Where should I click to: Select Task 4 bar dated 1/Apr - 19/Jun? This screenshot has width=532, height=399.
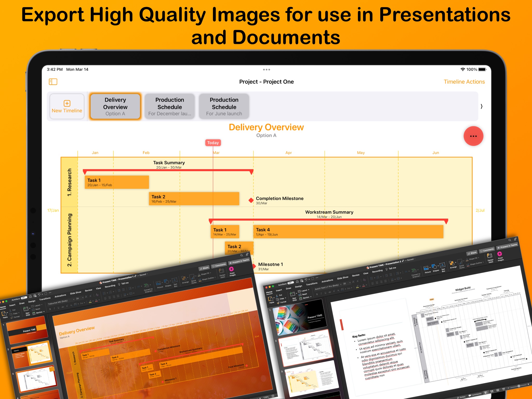348,232
